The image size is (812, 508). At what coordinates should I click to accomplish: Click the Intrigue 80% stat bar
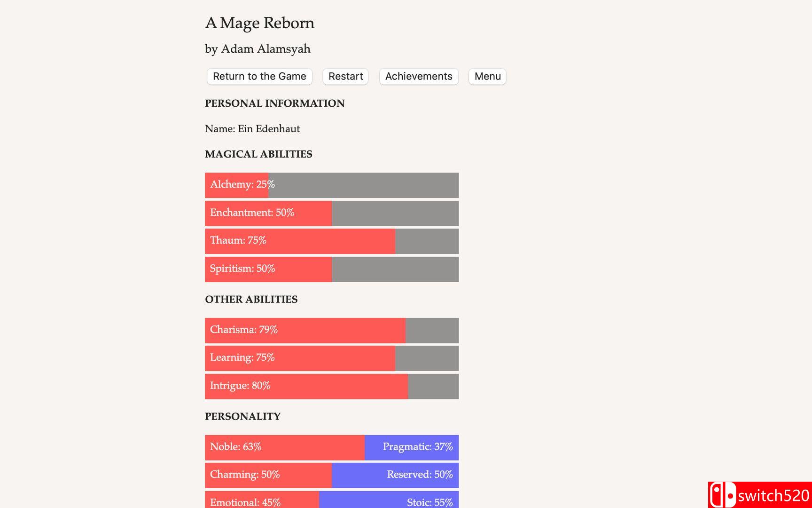[332, 386]
